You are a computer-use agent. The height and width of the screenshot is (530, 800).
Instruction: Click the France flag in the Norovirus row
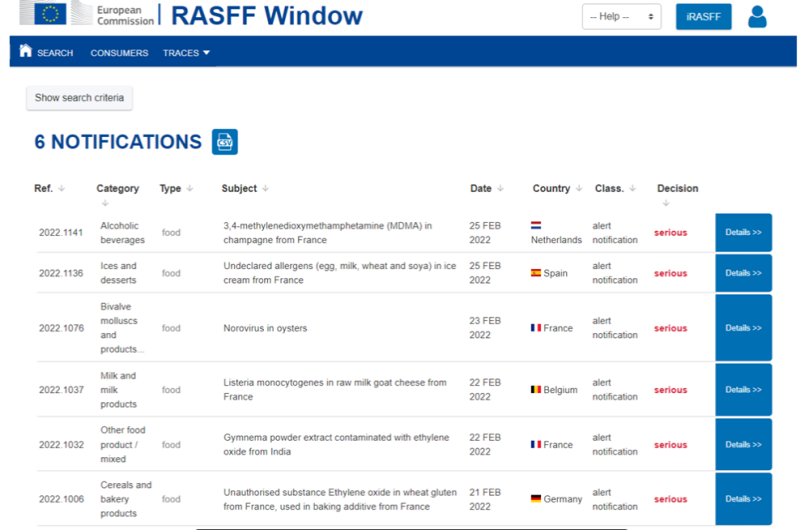click(536, 327)
